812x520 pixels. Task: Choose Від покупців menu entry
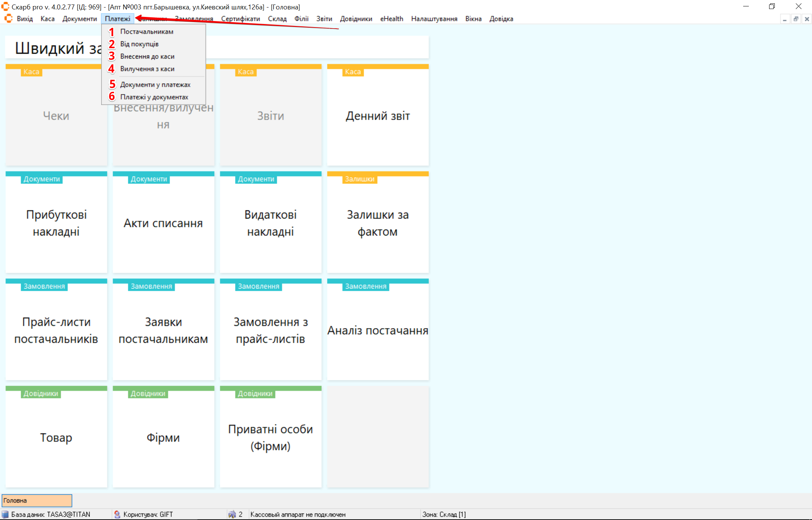(139, 44)
